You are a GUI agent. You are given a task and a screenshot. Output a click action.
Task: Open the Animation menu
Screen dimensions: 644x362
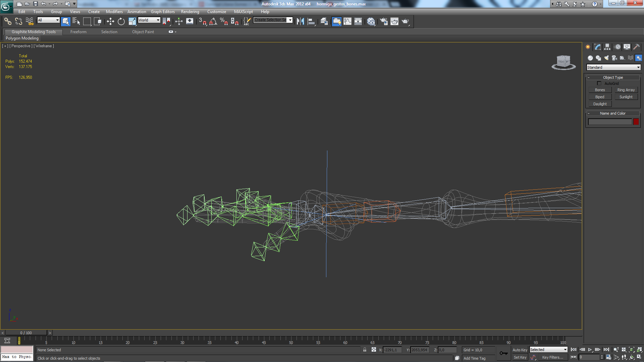137,12
